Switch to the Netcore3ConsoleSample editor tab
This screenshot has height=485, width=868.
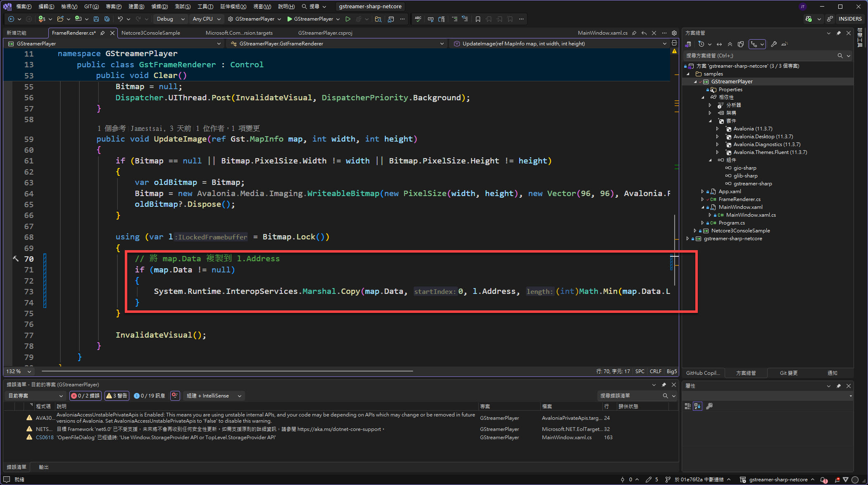pos(150,33)
